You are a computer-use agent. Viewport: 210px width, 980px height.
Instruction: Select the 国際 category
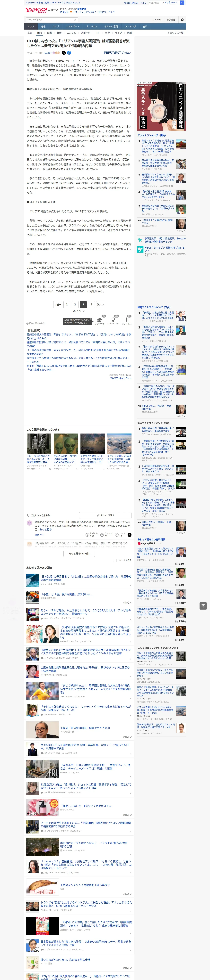(49, 33)
